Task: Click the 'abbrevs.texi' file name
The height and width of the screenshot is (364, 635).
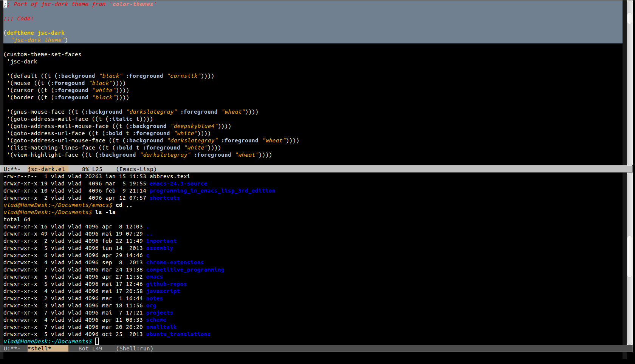Action: [170, 176]
